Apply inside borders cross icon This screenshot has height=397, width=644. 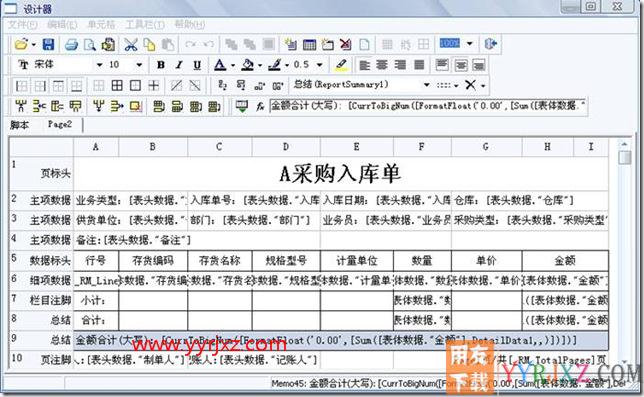[154, 85]
